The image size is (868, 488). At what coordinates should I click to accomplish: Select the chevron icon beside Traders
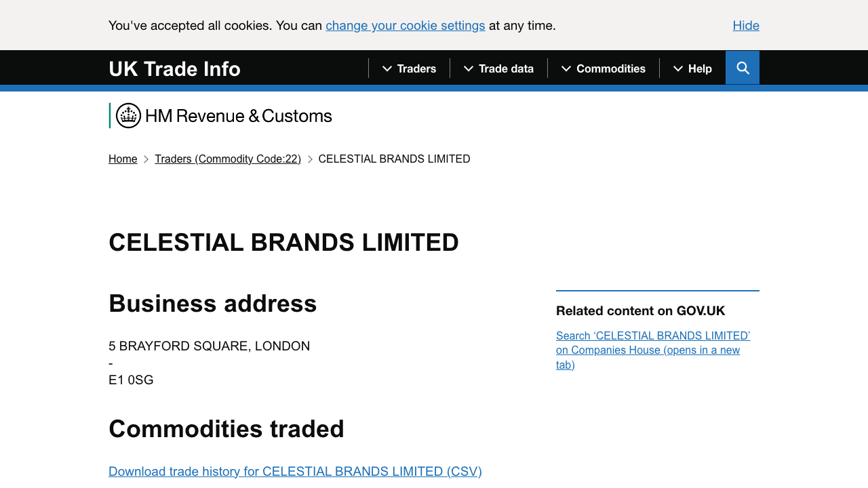click(x=386, y=68)
